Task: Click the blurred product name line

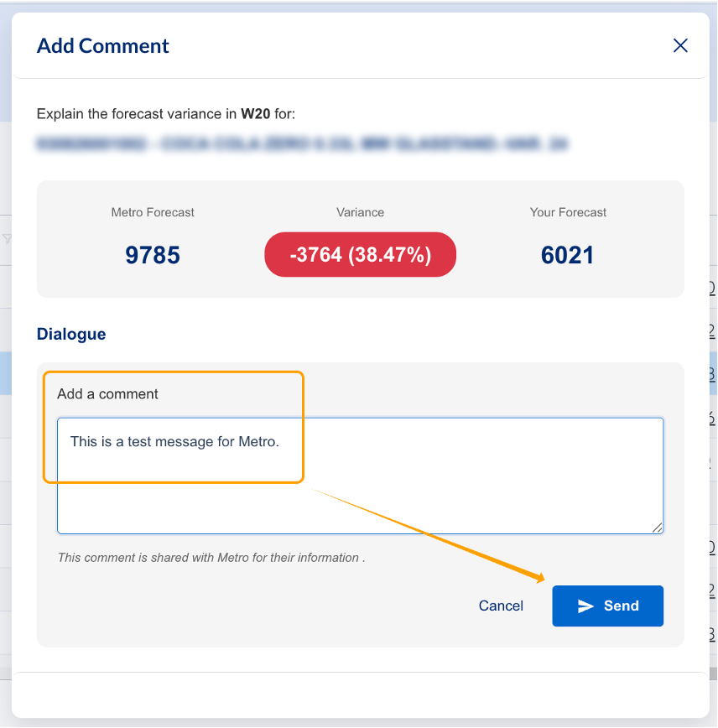Action: point(302,143)
